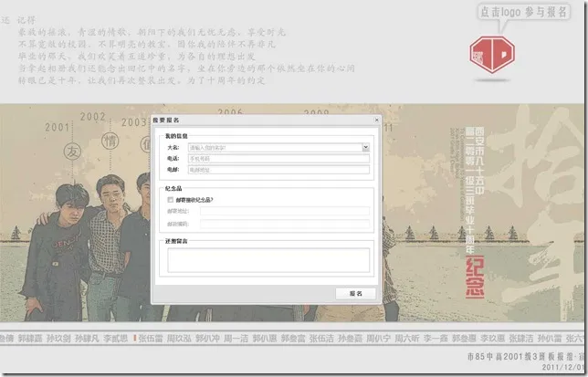Click the date text 2011/12/0 in the footer
Image resolution: width=588 pixels, height=377 pixels.
pos(562,367)
